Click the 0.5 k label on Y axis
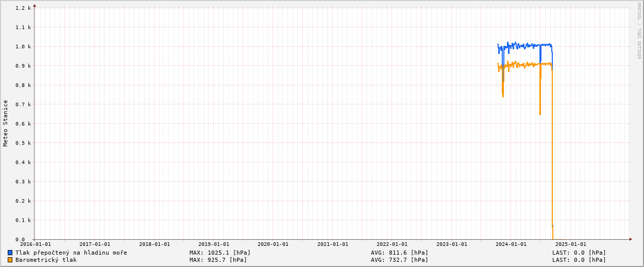This screenshot has height=267, width=644. pyautogui.click(x=23, y=143)
